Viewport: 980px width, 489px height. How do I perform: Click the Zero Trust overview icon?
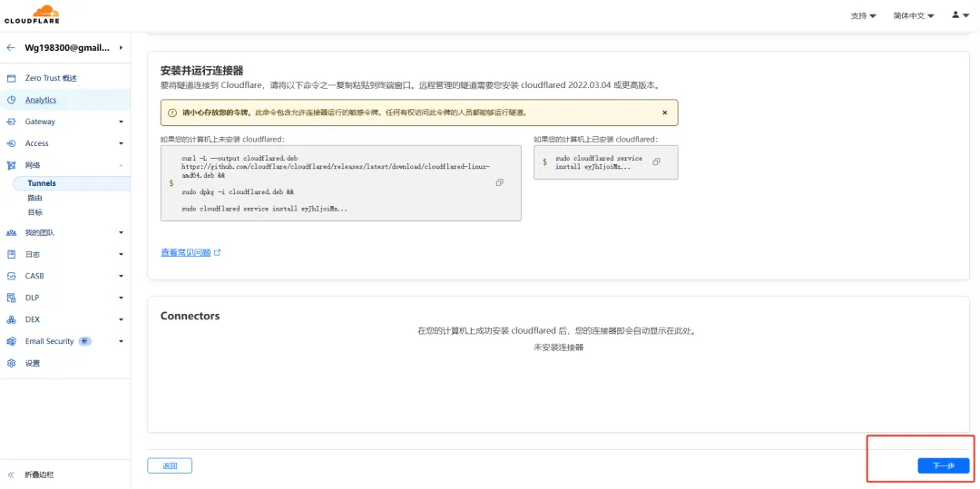click(x=11, y=78)
